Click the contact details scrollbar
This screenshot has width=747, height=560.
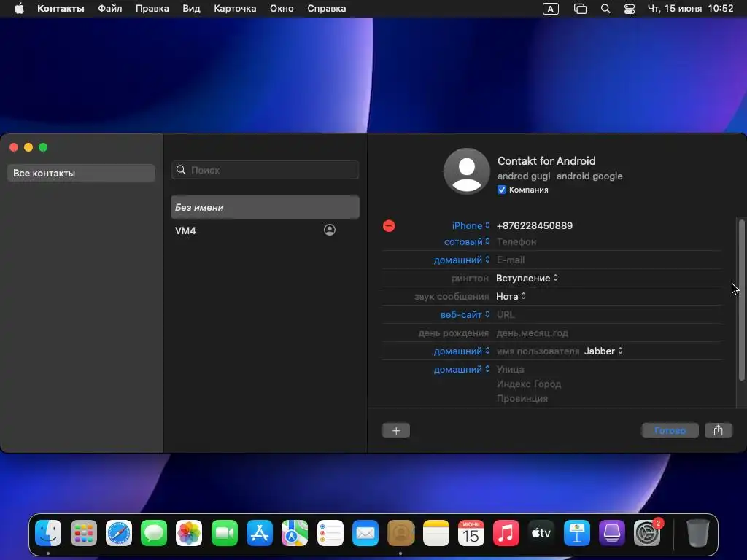click(741, 300)
